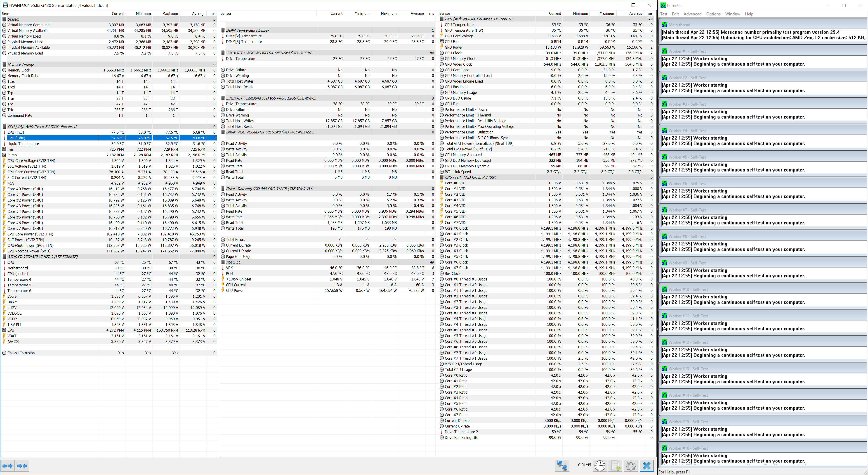
Task: Open the Advanced menu in Prime95
Action: [692, 14]
